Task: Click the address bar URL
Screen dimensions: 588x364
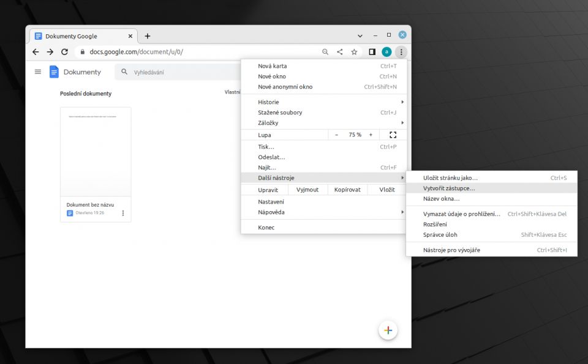Action: click(136, 51)
